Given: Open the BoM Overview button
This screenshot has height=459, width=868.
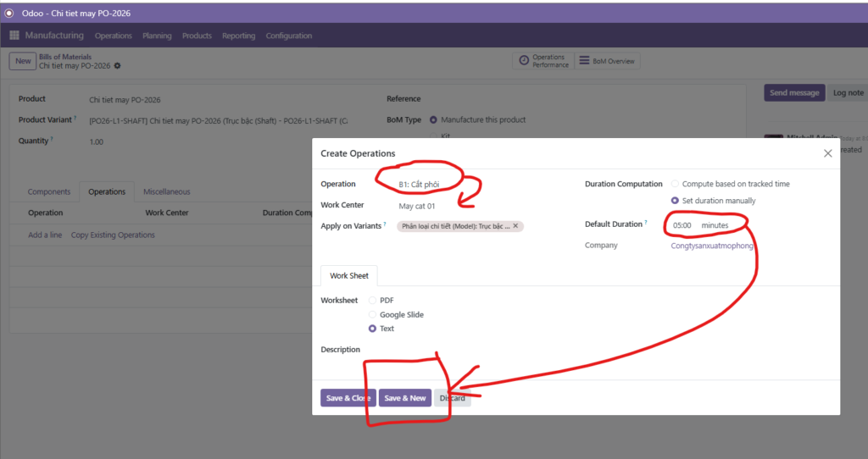Looking at the screenshot, I should 608,61.
